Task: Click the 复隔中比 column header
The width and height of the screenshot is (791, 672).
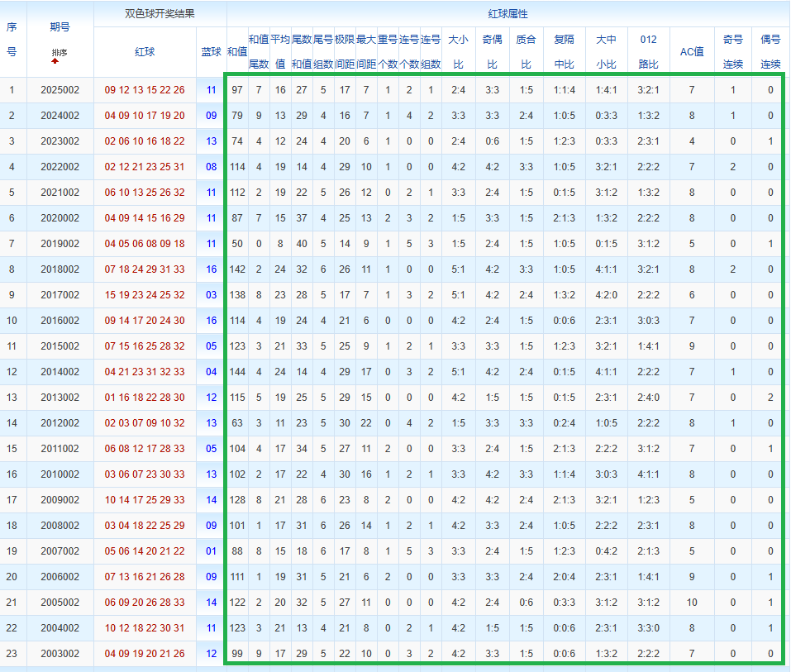Action: click(565, 51)
